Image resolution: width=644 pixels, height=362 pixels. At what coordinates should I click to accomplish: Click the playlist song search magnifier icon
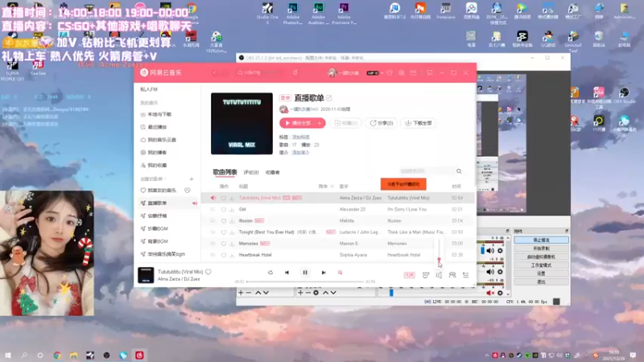click(x=459, y=171)
